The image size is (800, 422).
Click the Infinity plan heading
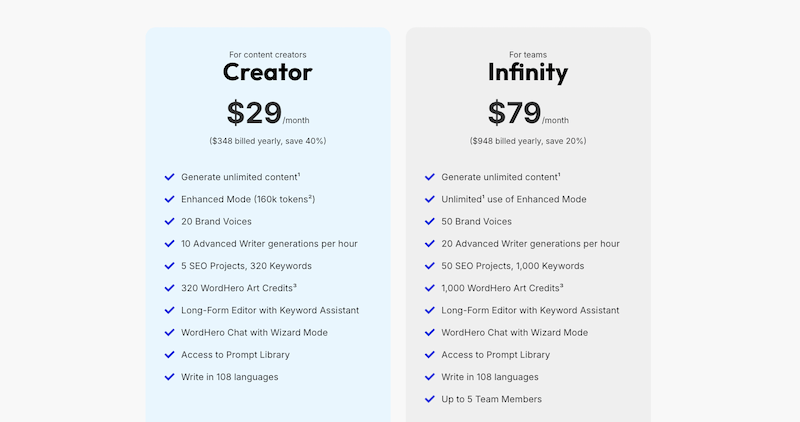point(528,72)
